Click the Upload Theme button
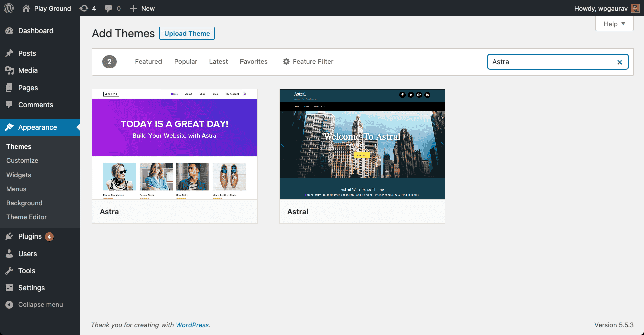This screenshot has width=644, height=335. (x=187, y=33)
